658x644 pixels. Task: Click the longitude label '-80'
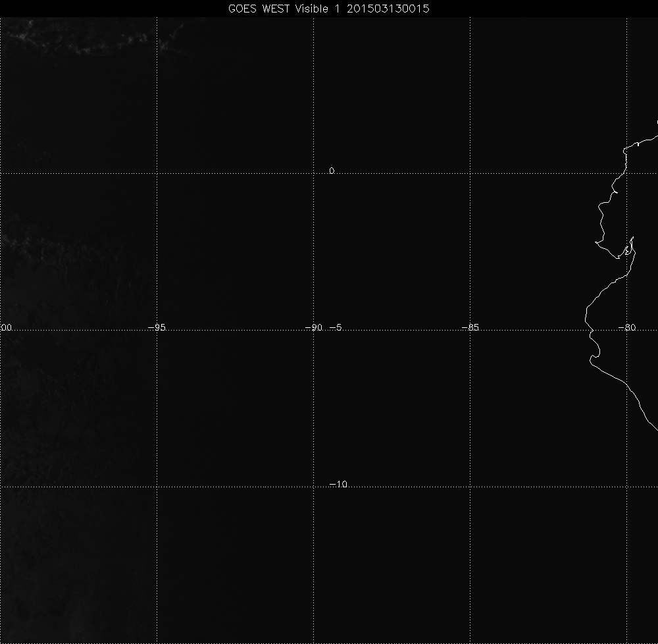[x=627, y=327]
